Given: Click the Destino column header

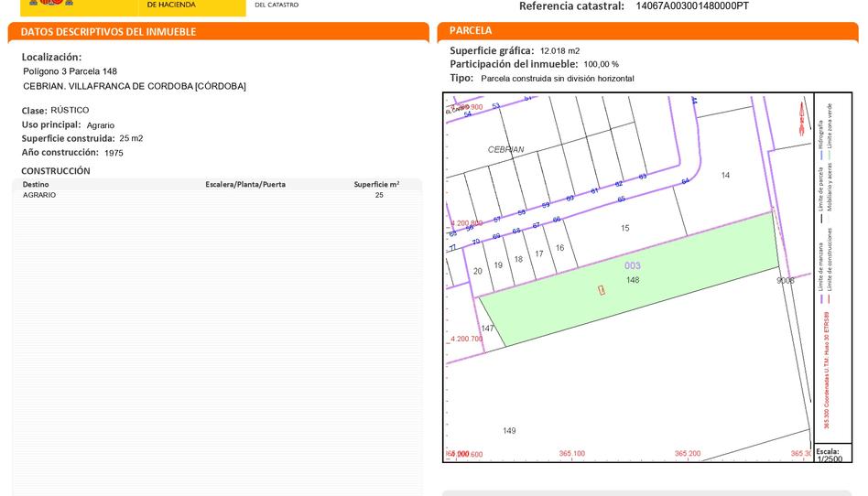Looking at the screenshot, I should (x=37, y=184).
